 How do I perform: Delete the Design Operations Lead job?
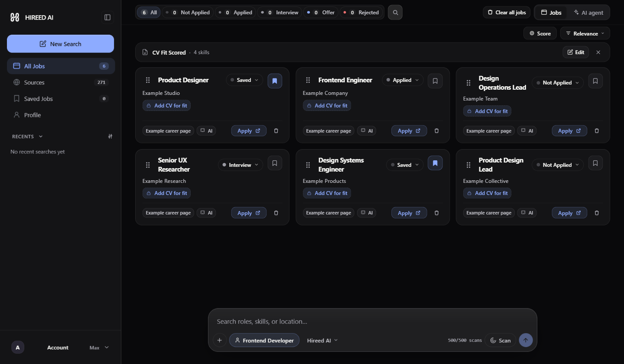coord(597,131)
